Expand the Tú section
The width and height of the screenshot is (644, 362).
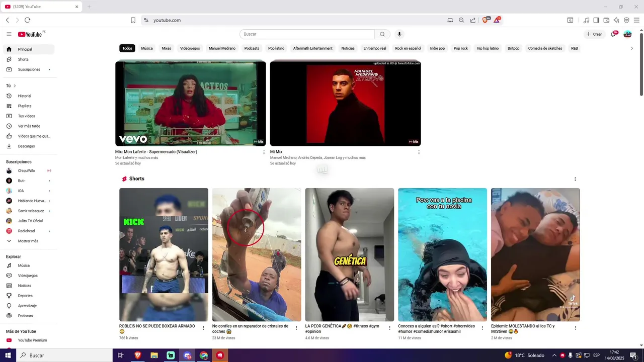click(11, 85)
